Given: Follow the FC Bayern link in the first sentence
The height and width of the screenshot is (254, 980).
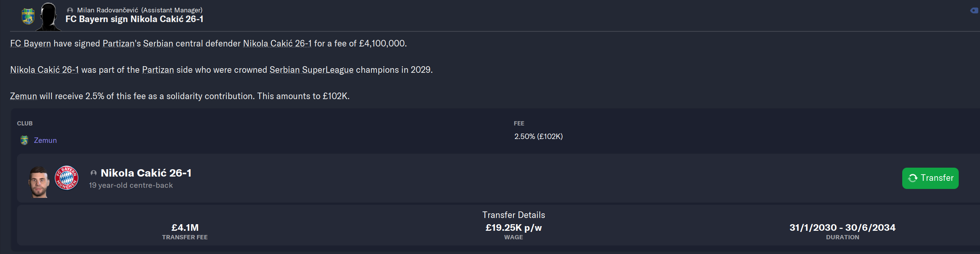Looking at the screenshot, I should [x=31, y=43].
